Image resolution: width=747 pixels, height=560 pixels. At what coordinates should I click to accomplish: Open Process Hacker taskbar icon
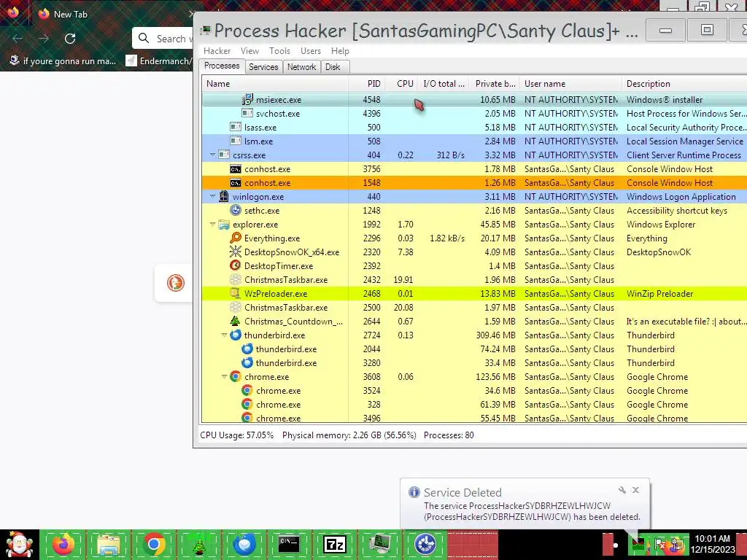coord(379,544)
